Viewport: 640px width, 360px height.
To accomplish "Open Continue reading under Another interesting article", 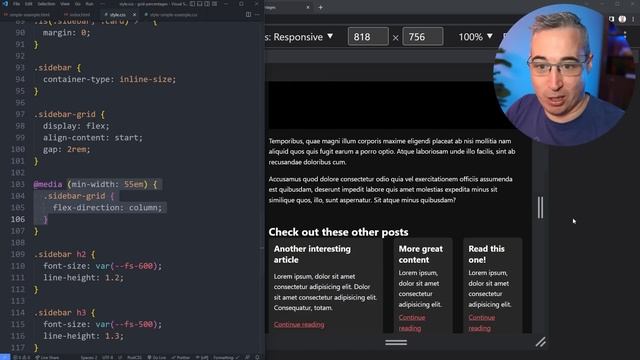I will (299, 324).
